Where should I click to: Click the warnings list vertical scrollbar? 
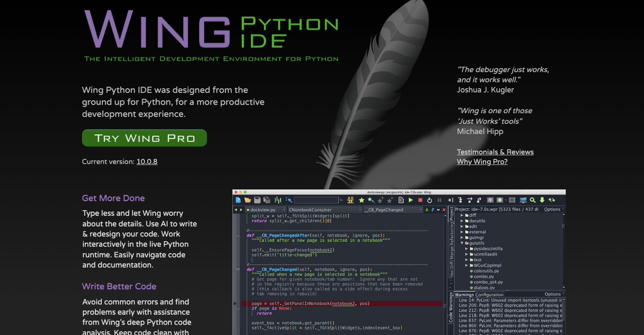click(563, 316)
